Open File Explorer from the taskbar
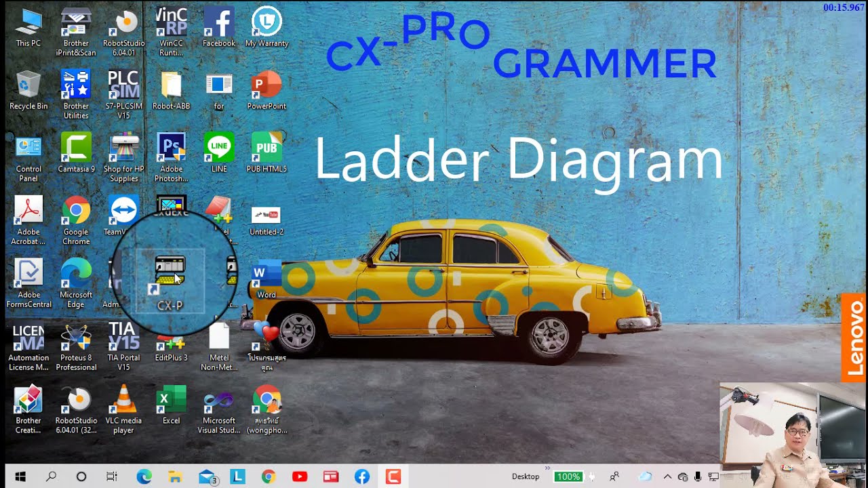The image size is (868, 488). click(x=175, y=476)
